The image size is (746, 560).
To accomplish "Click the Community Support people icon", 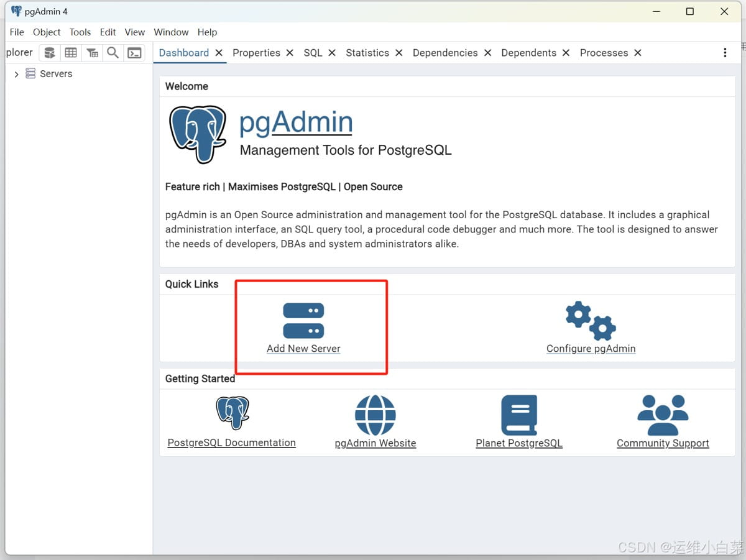I will pyautogui.click(x=663, y=415).
